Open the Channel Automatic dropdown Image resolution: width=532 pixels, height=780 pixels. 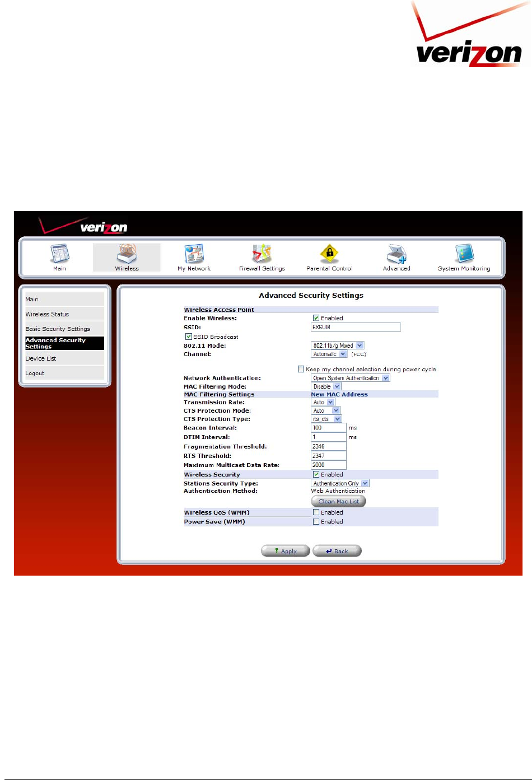[329, 354]
